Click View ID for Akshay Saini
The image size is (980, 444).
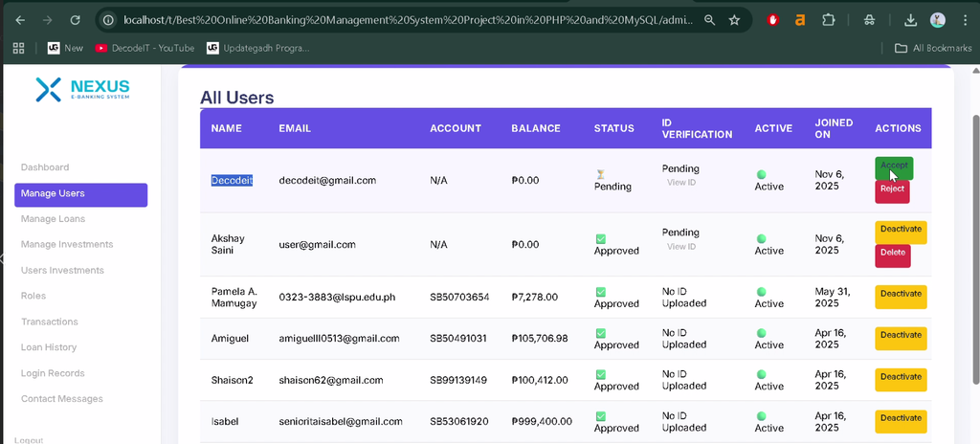(681, 246)
